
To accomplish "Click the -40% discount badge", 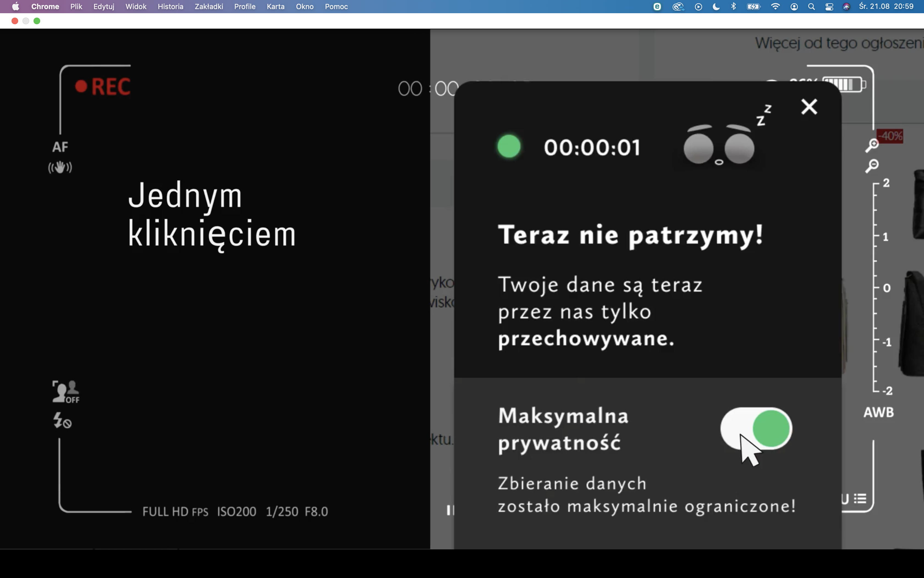I will [x=890, y=136].
